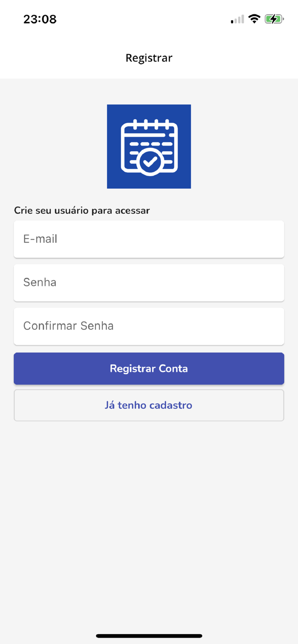The image size is (298, 644).
Task: Tap the Registrar Conta label text
Action: (149, 368)
